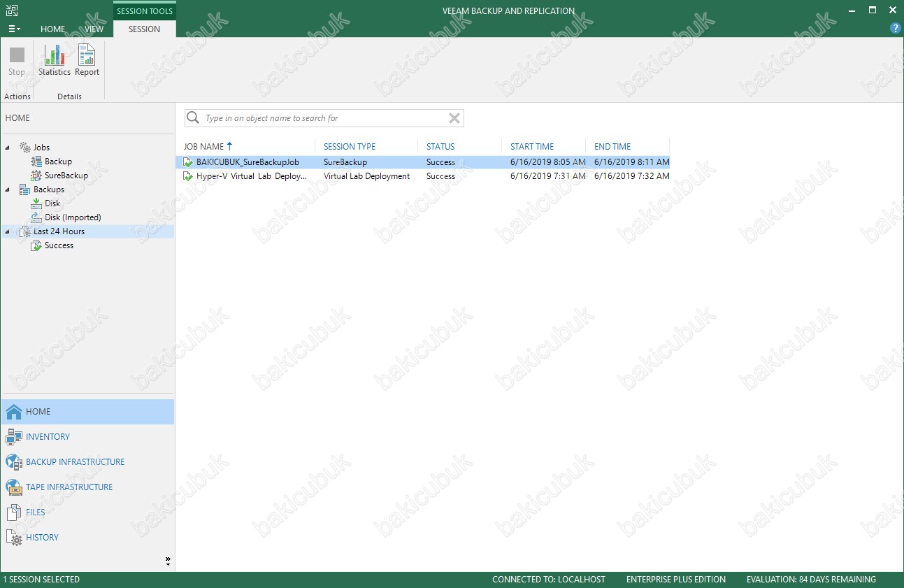Viewport: 904px width, 588px height.
Task: Collapse the Jobs tree node
Action: (8, 148)
